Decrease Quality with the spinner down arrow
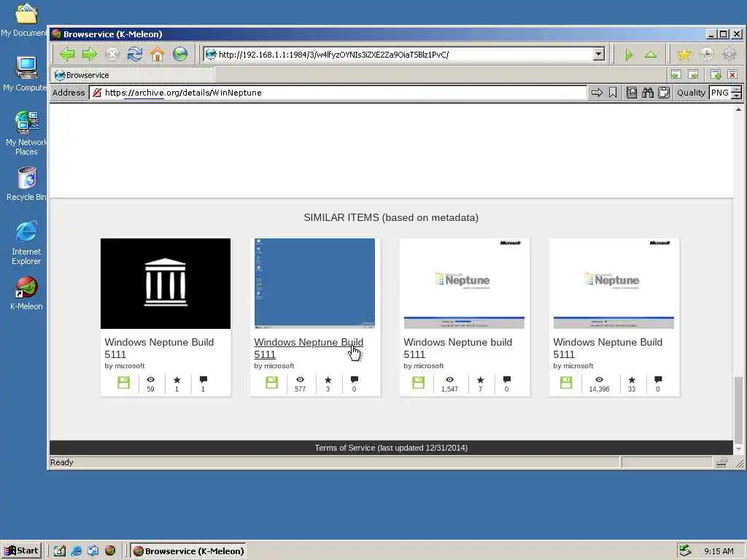This screenshot has width=747, height=560. point(737,96)
